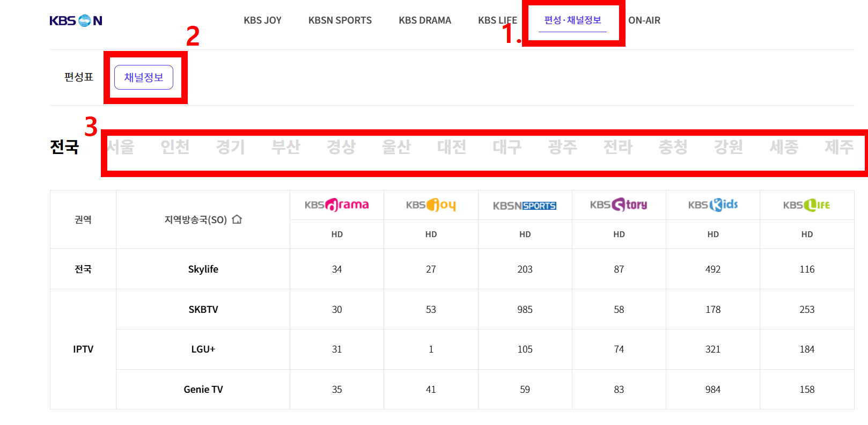This screenshot has width=868, height=425.
Task: Click the KBS Life channel logo
Action: pos(807,205)
